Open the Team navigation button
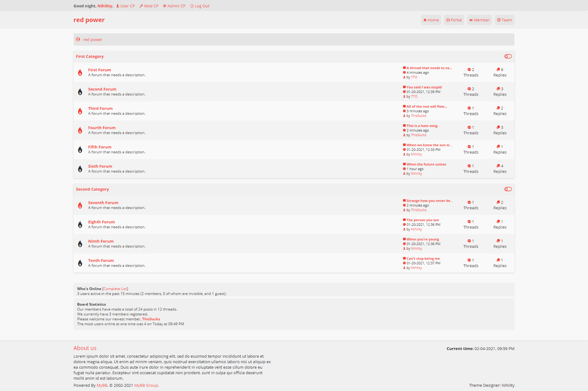The width and height of the screenshot is (588, 391). (504, 20)
